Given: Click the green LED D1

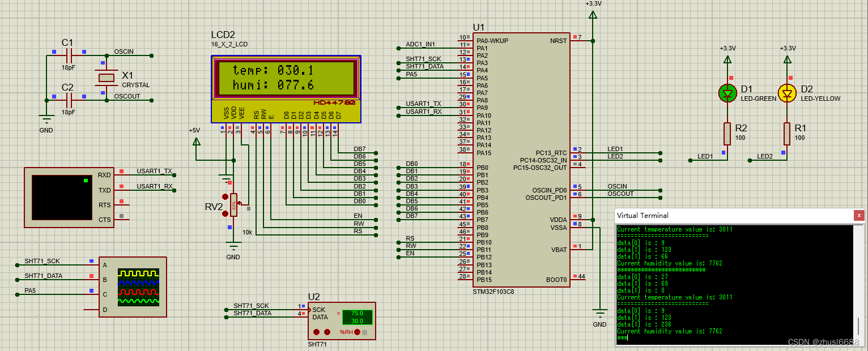Looking at the screenshot, I should pyautogui.click(x=727, y=92).
